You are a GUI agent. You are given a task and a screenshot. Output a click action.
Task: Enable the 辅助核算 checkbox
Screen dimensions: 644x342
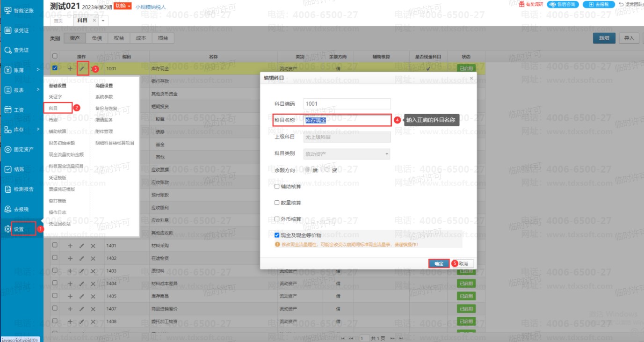(x=277, y=186)
